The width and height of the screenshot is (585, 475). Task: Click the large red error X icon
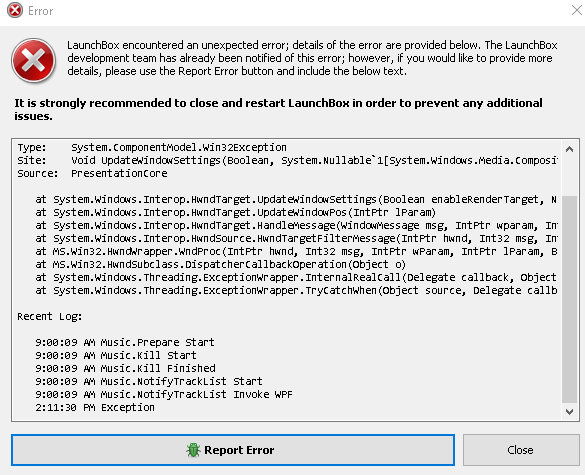[x=34, y=60]
